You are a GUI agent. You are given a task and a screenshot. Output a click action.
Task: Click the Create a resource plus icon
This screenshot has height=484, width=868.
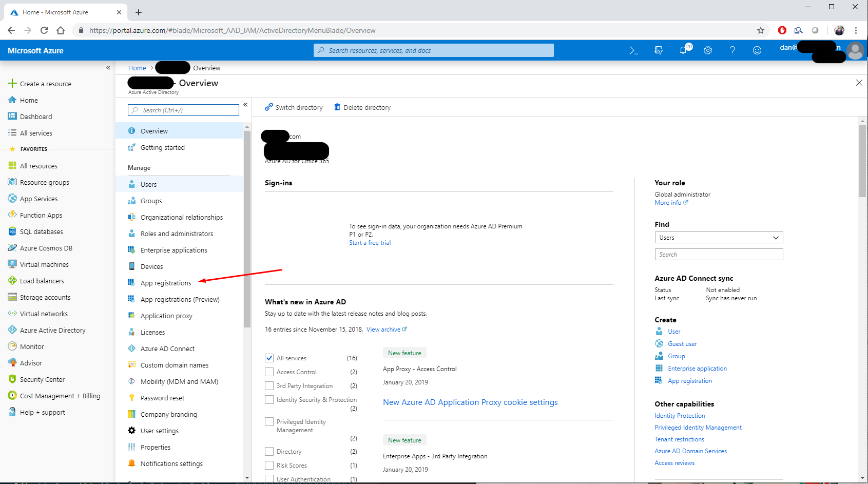pyautogui.click(x=12, y=83)
